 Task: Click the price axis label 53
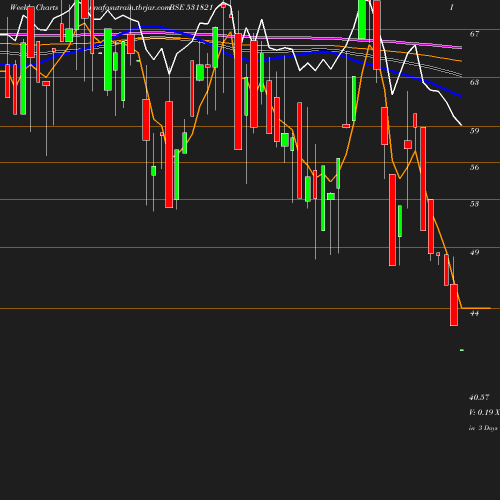pyautogui.click(x=474, y=204)
